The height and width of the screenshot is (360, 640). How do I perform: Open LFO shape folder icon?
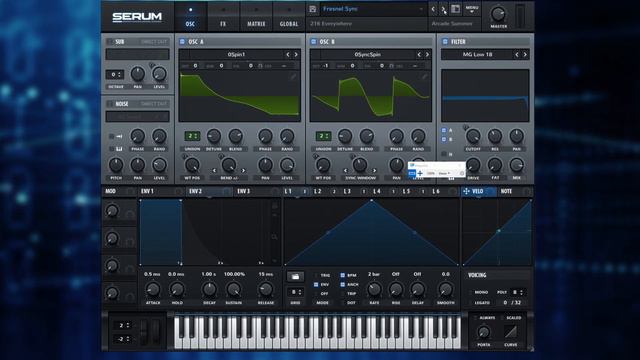pos(295,277)
